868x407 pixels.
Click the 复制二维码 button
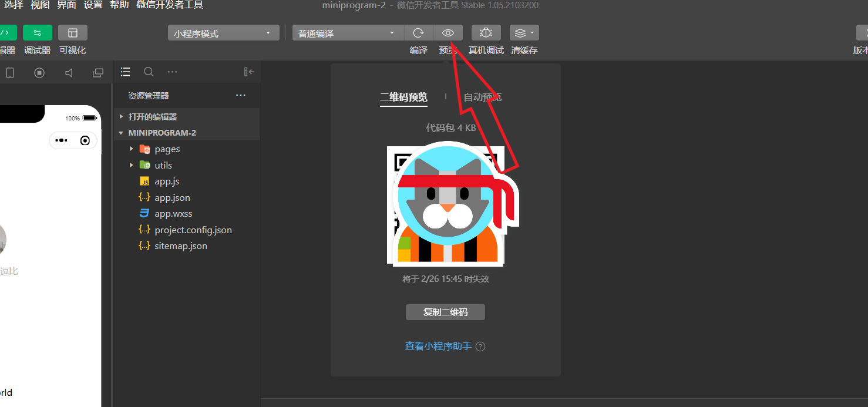(x=445, y=312)
